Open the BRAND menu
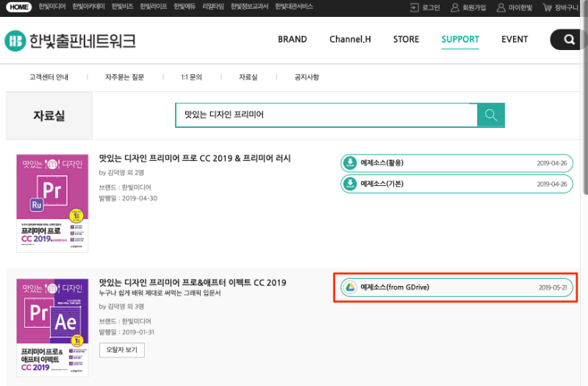Image resolution: width=588 pixels, height=386 pixels. [293, 40]
